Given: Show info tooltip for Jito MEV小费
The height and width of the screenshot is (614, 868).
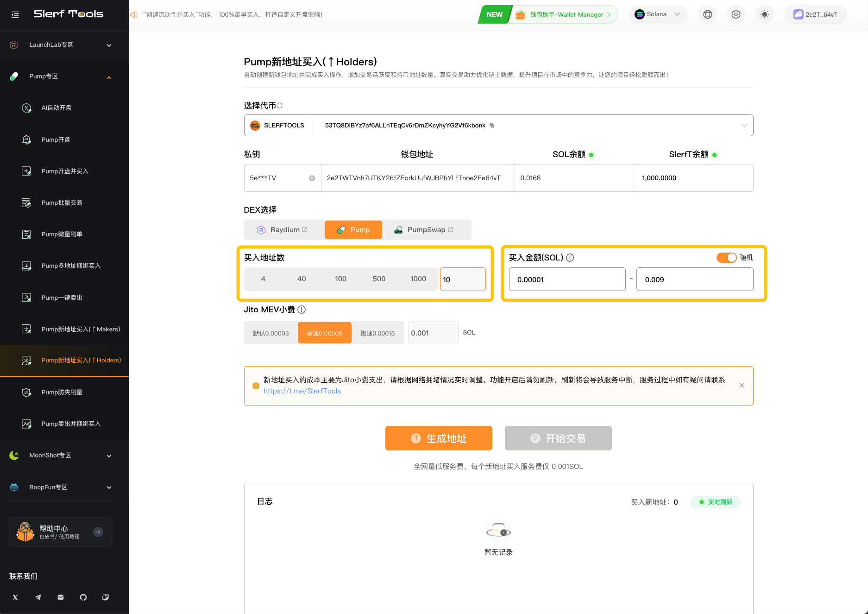Looking at the screenshot, I should (302, 310).
